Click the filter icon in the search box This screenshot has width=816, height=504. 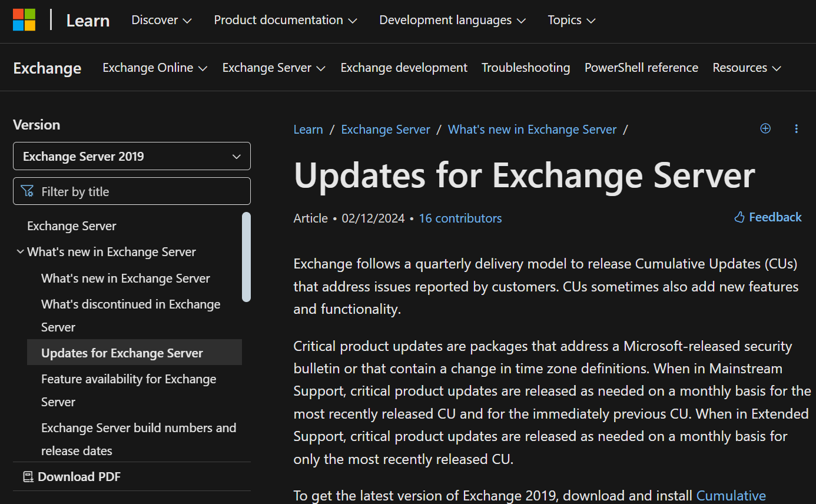[27, 191]
